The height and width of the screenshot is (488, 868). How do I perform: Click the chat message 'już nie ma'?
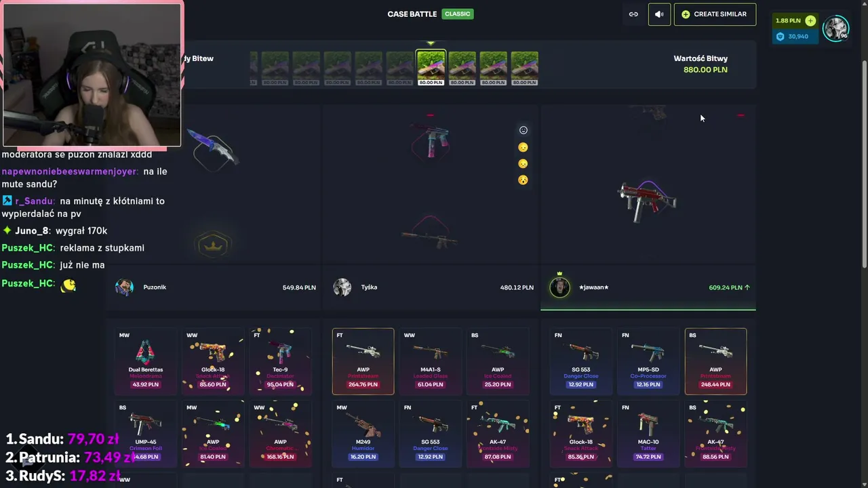82,265
